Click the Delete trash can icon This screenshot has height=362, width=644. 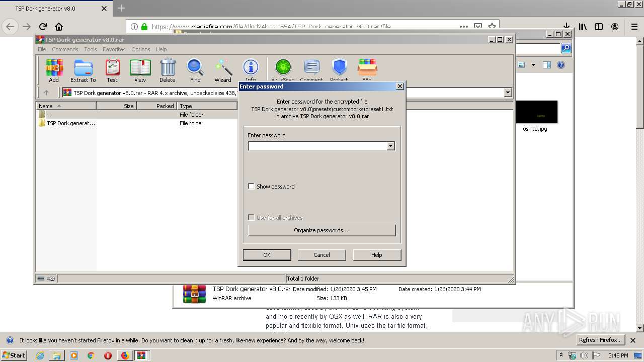coord(168,70)
